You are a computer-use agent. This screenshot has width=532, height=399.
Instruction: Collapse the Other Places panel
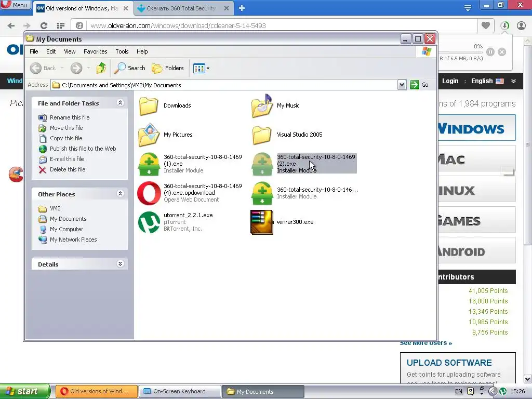tap(120, 194)
